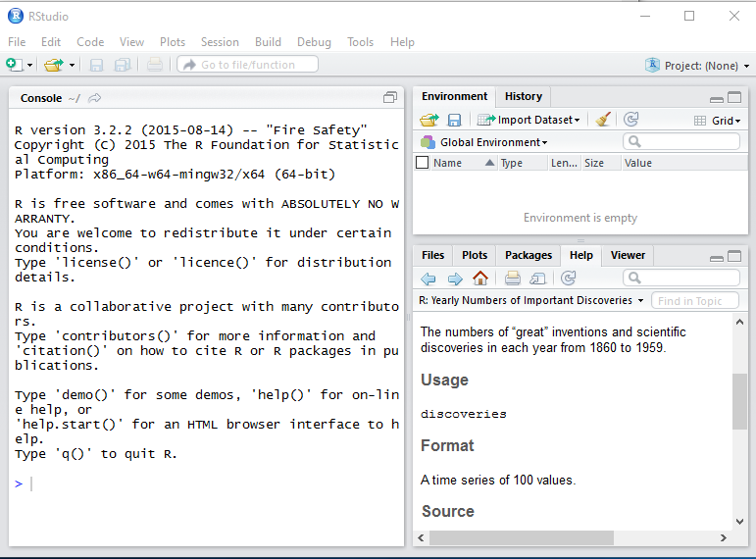This screenshot has height=559, width=756.
Task: Refresh the Help topic
Action: pyautogui.click(x=569, y=278)
